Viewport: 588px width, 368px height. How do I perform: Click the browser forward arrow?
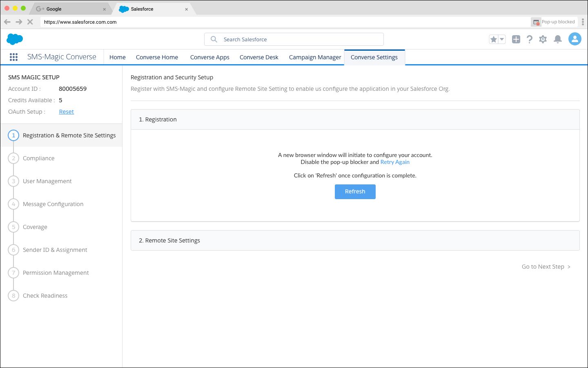[19, 22]
